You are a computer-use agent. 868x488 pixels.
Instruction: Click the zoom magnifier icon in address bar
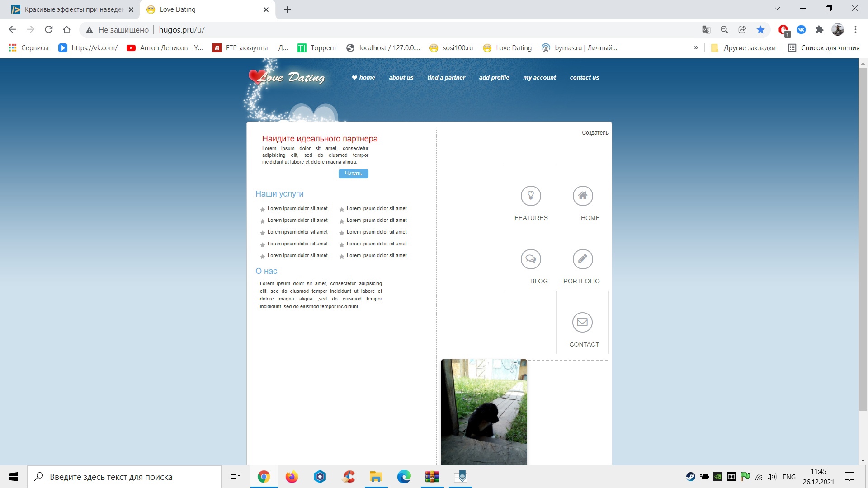[724, 30]
